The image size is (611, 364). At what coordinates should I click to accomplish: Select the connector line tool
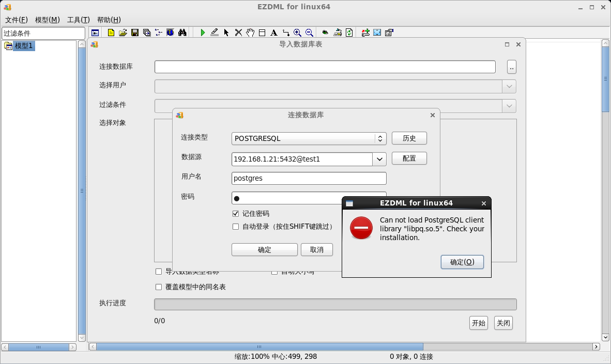coord(286,33)
